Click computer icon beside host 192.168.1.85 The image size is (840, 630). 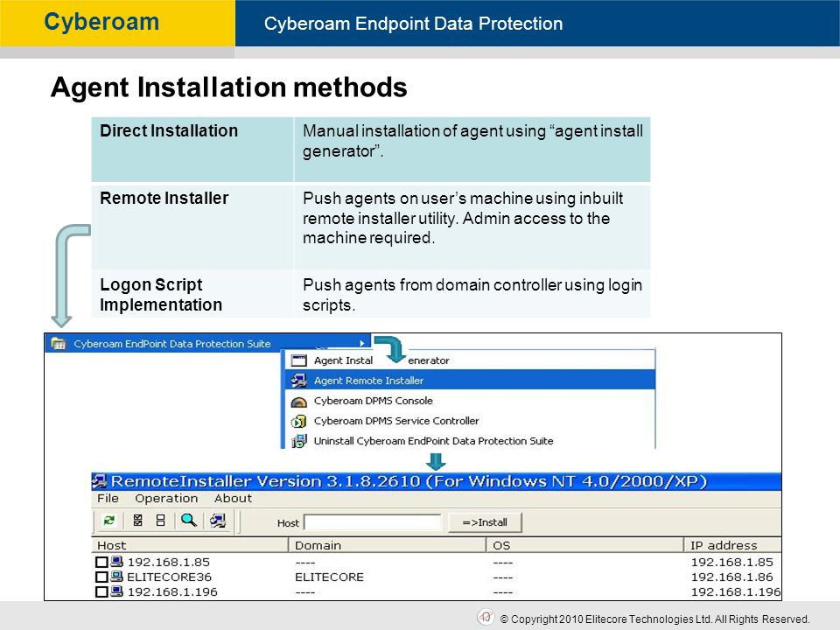click(x=116, y=562)
